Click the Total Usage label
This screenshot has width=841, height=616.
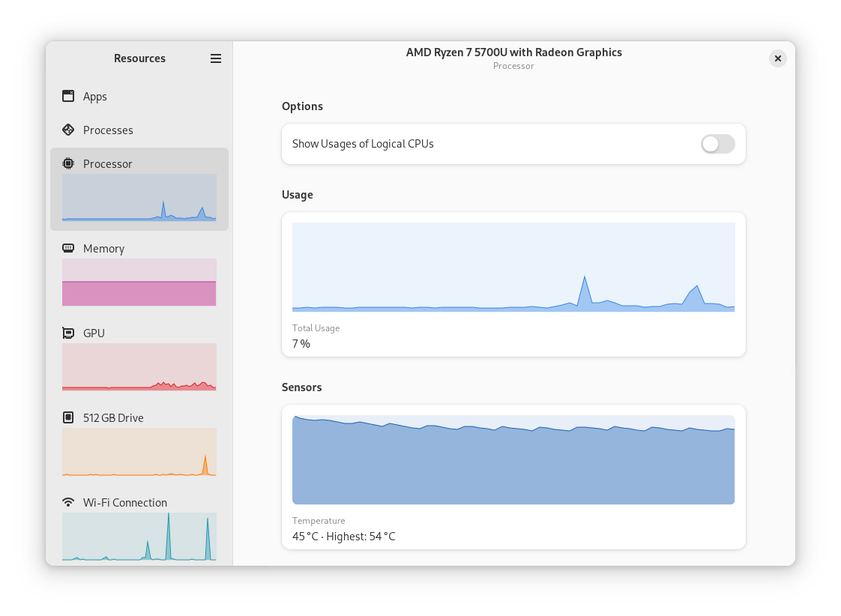pos(316,328)
